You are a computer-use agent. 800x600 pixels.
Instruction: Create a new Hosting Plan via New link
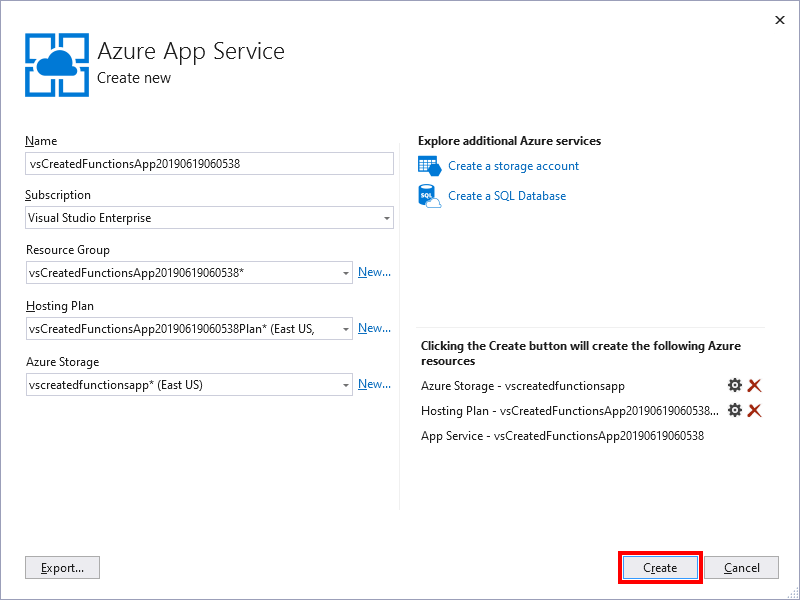(374, 328)
